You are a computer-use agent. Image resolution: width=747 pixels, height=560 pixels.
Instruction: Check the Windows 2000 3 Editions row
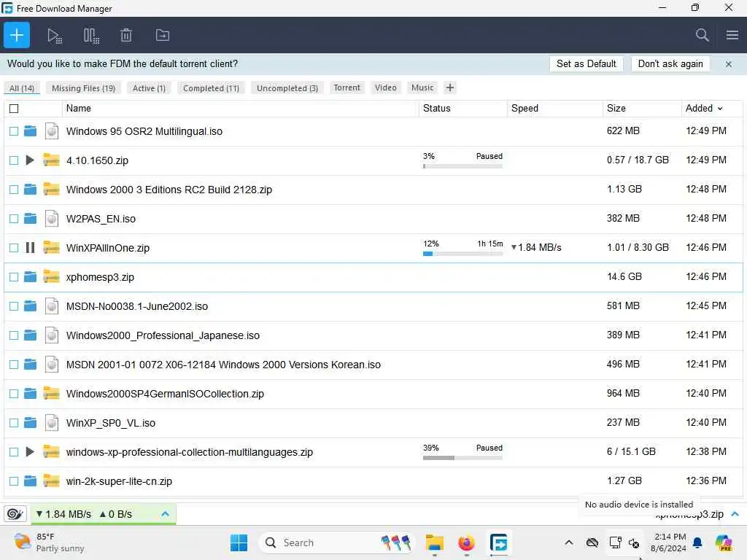pos(14,190)
